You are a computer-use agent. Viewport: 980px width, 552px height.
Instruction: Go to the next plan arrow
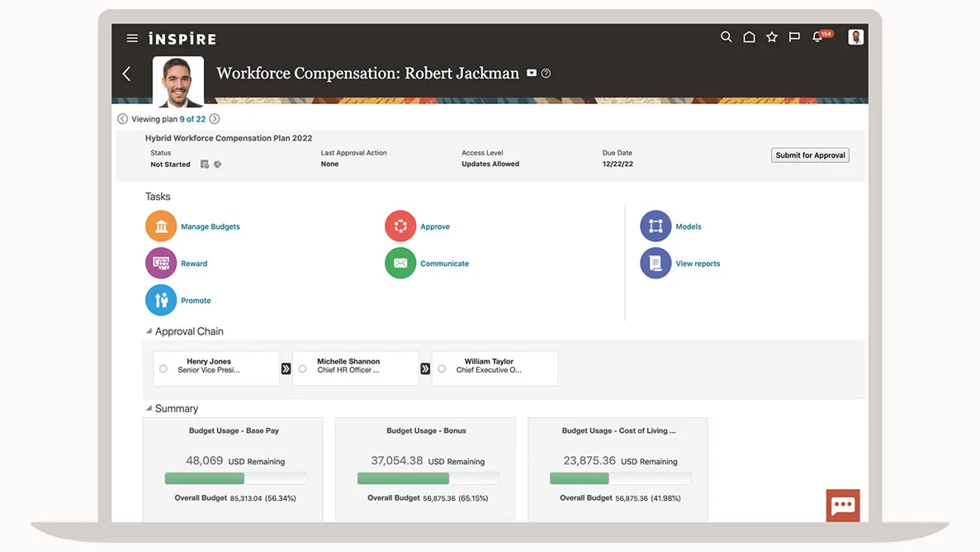click(x=215, y=119)
